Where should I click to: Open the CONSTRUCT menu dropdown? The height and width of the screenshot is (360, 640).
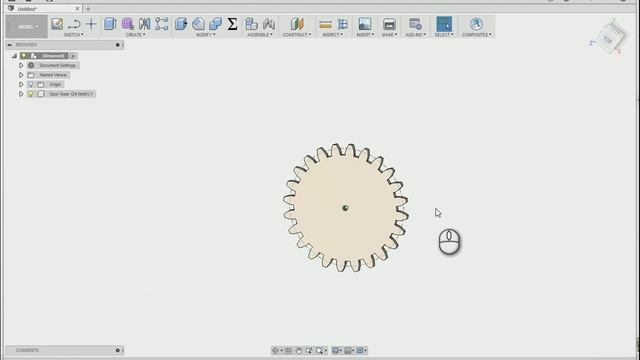[x=297, y=35]
